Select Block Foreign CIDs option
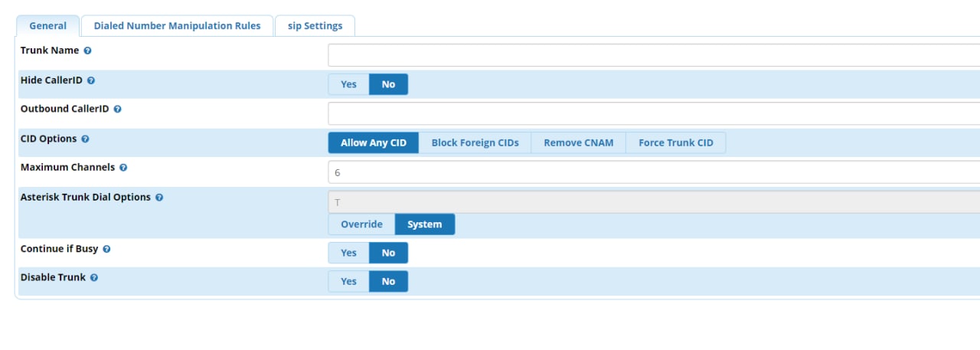980x350 pixels. [x=475, y=142]
